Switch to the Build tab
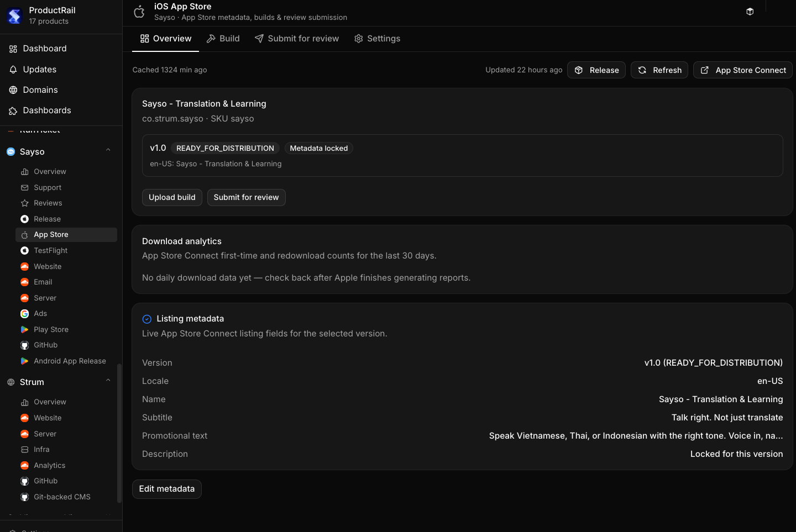 point(223,39)
